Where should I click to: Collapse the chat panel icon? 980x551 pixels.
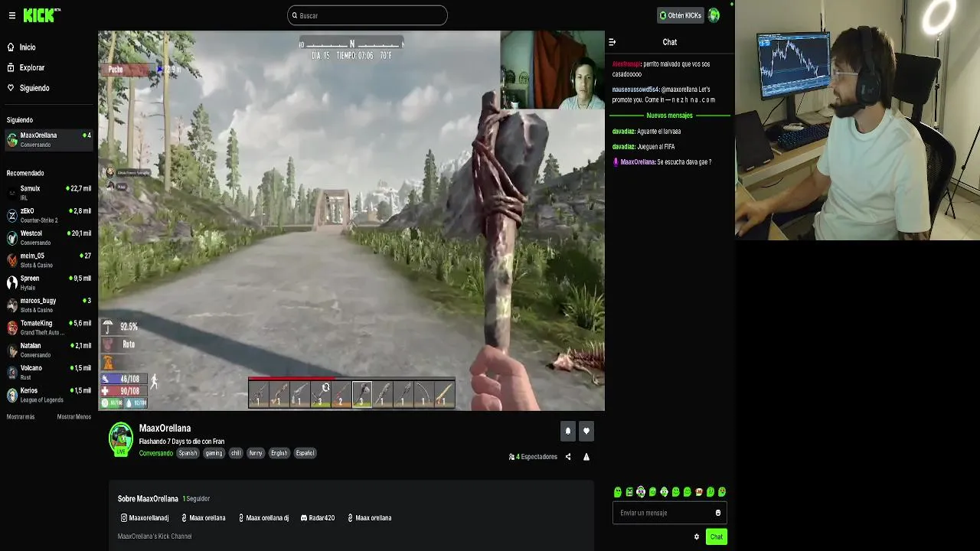pyautogui.click(x=612, y=42)
